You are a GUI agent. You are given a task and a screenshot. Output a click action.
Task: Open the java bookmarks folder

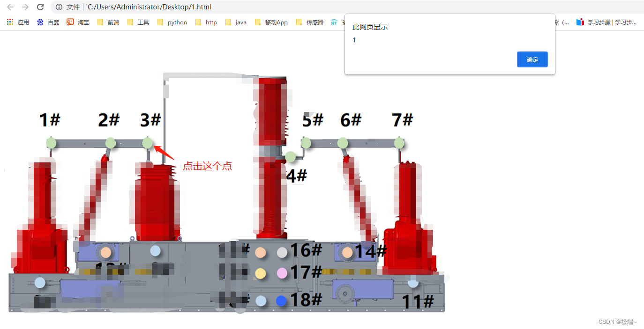point(235,22)
